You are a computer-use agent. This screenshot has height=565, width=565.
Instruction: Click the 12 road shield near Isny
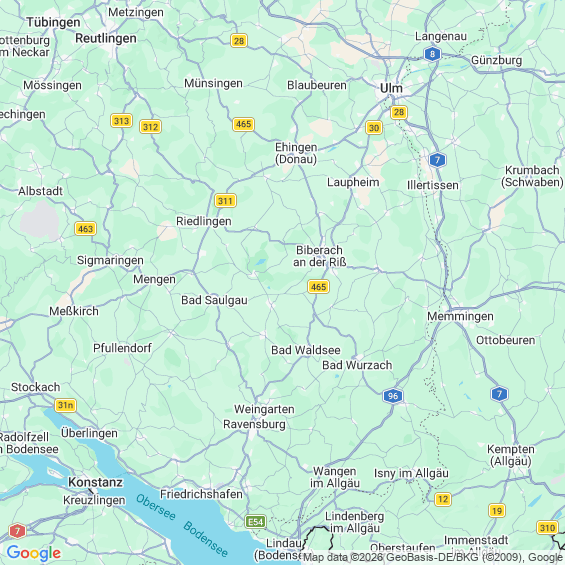point(443,499)
